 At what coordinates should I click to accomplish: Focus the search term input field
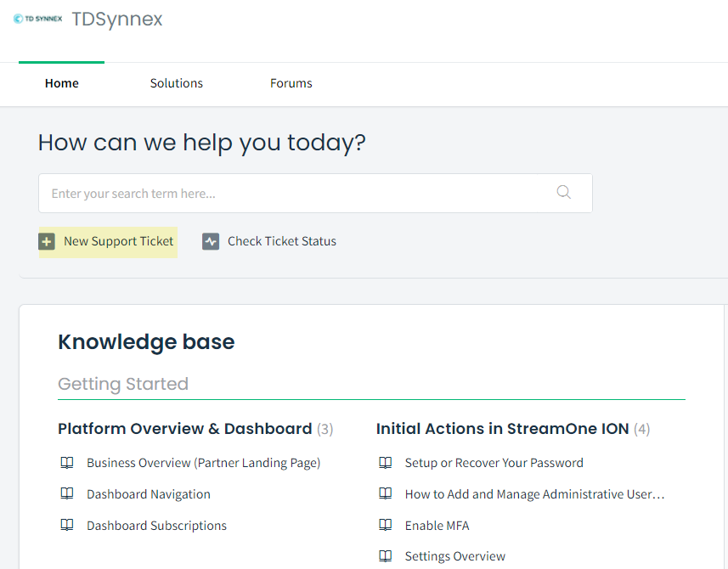(x=315, y=193)
